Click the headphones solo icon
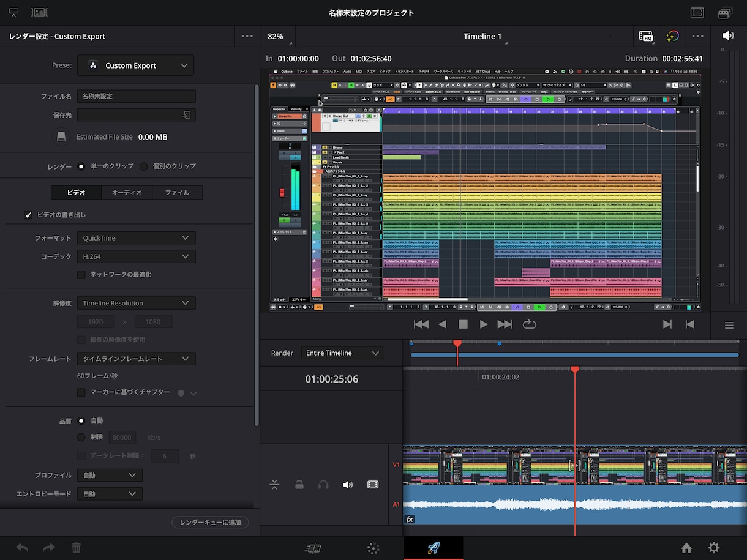 (x=323, y=485)
